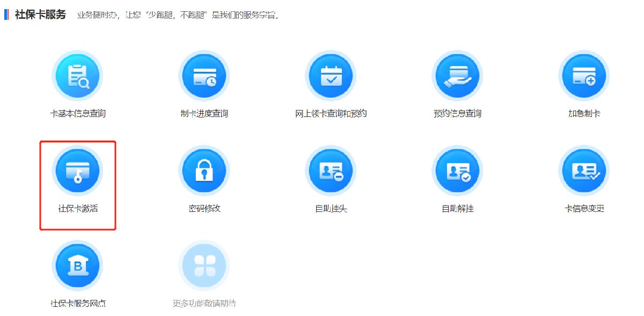Screen dimensions: 644x316
Task: Click the 制卡进度查询 text label
Action: 204,114
